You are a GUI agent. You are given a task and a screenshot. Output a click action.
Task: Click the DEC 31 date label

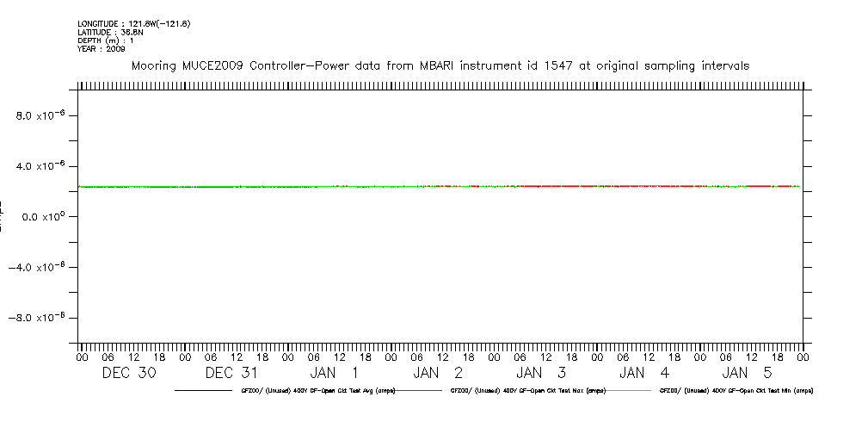[x=232, y=373]
